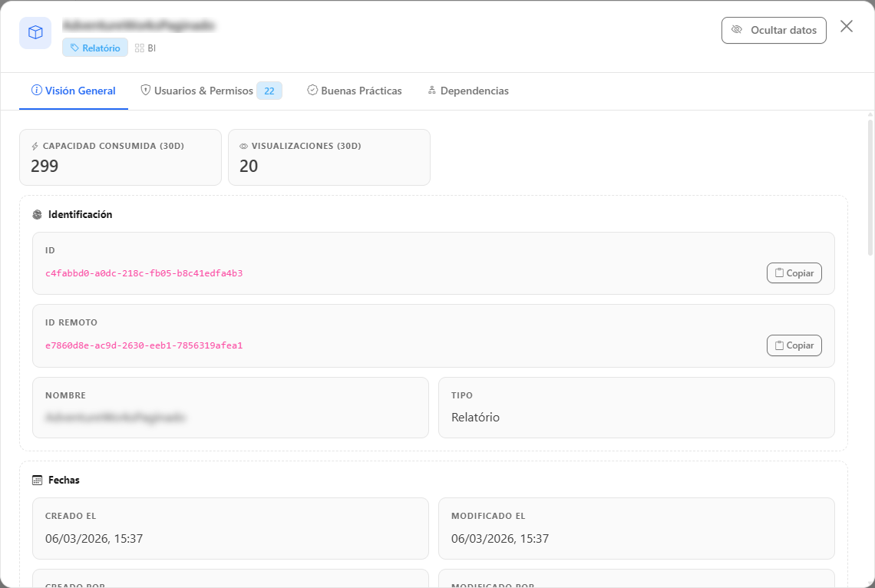Copy the ID value
This screenshot has width=875, height=588.
[794, 273]
